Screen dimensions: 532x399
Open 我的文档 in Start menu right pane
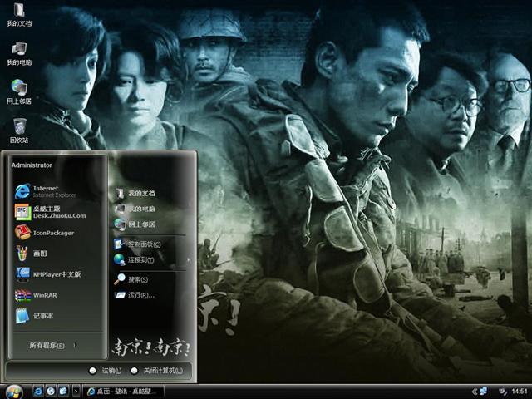135,194
